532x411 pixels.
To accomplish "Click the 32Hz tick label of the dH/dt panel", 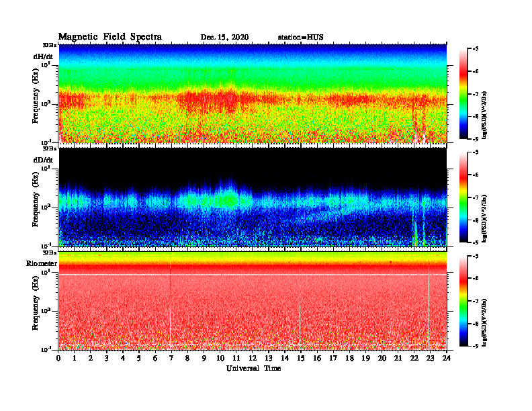I will coord(50,45).
